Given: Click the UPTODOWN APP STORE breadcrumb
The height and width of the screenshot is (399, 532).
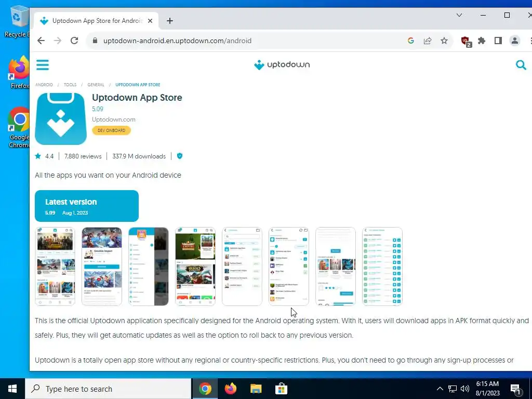Looking at the screenshot, I should pos(138,85).
